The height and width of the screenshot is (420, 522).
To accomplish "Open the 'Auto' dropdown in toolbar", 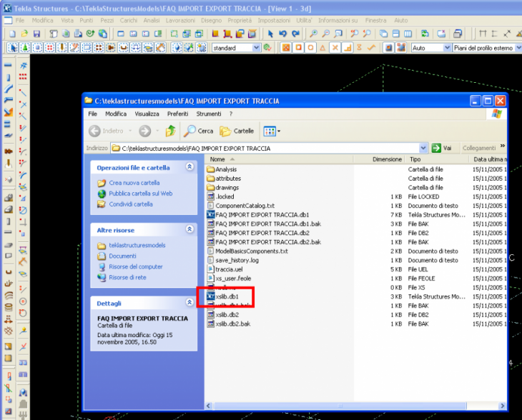I will click(447, 47).
